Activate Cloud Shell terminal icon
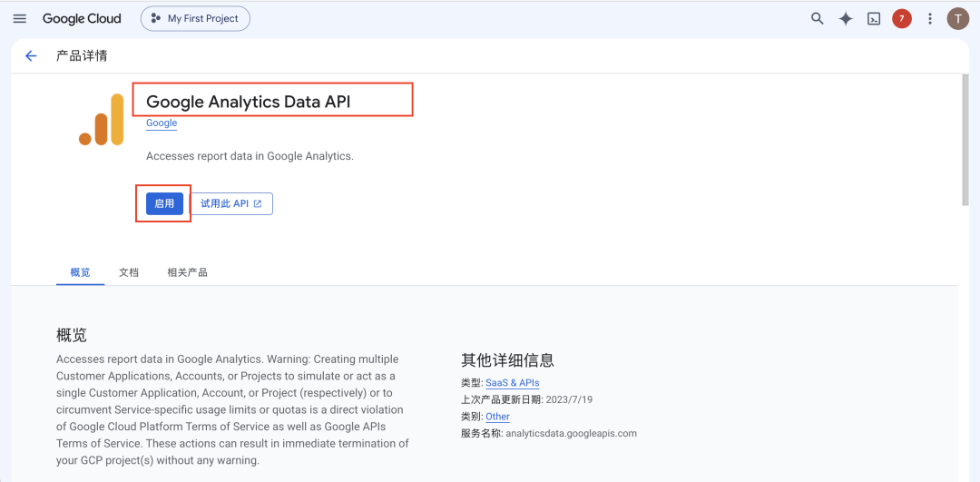This screenshot has width=980, height=482. (874, 19)
